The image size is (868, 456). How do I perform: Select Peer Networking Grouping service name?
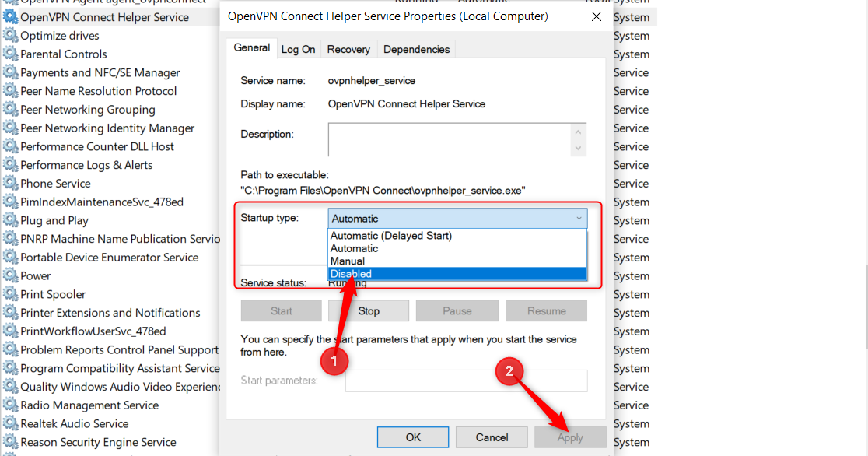coord(87,110)
